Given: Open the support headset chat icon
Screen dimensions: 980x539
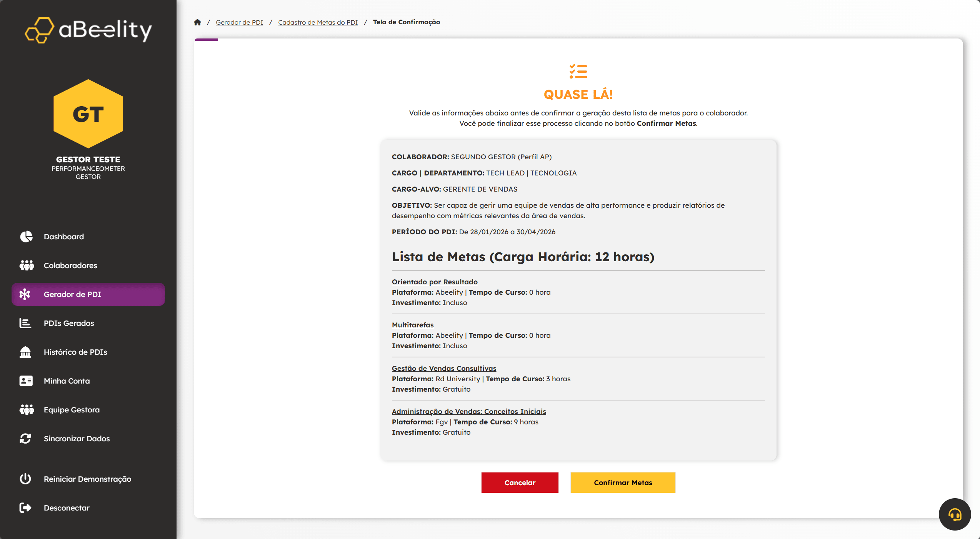Looking at the screenshot, I should [x=955, y=514].
